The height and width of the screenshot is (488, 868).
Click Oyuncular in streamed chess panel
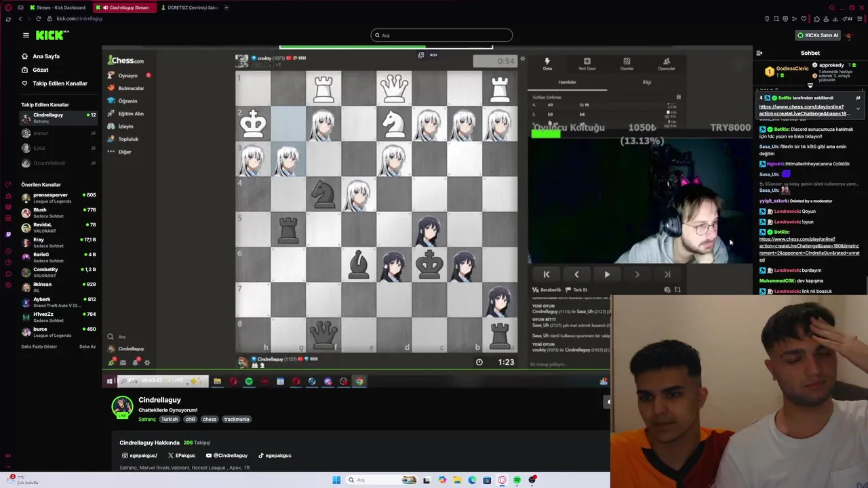[667, 64]
